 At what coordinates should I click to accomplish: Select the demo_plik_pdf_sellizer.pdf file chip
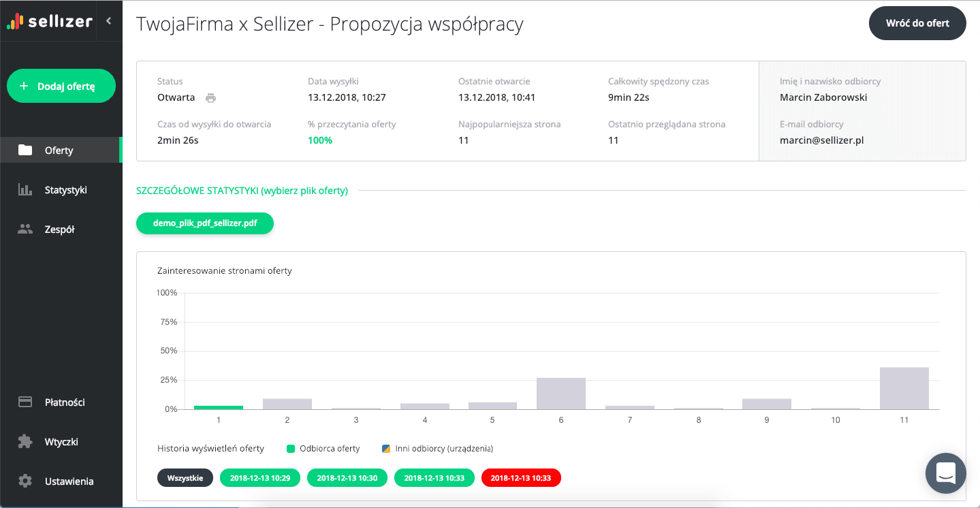(x=204, y=223)
